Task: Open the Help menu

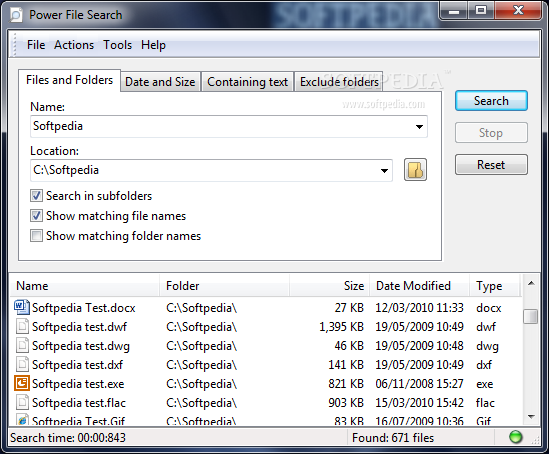Action: click(153, 45)
